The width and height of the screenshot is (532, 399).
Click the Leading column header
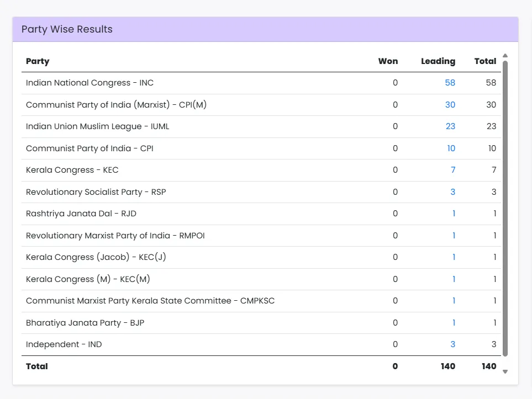[438, 61]
